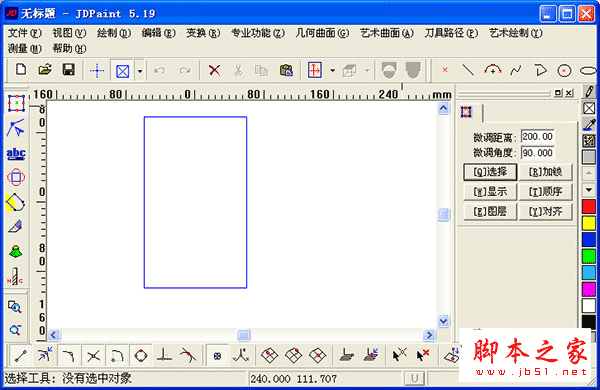Click the NC tool path icon
The width and height of the screenshot is (600, 390).
15,276
